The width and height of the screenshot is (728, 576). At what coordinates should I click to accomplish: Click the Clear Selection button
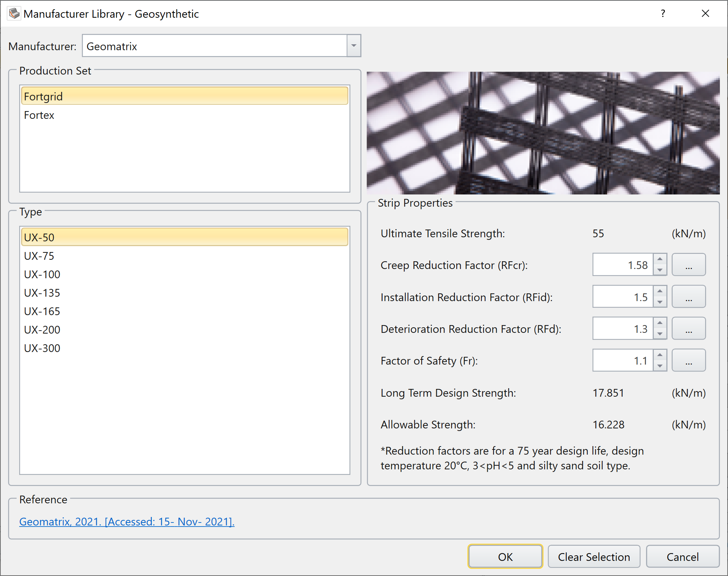[x=594, y=556]
